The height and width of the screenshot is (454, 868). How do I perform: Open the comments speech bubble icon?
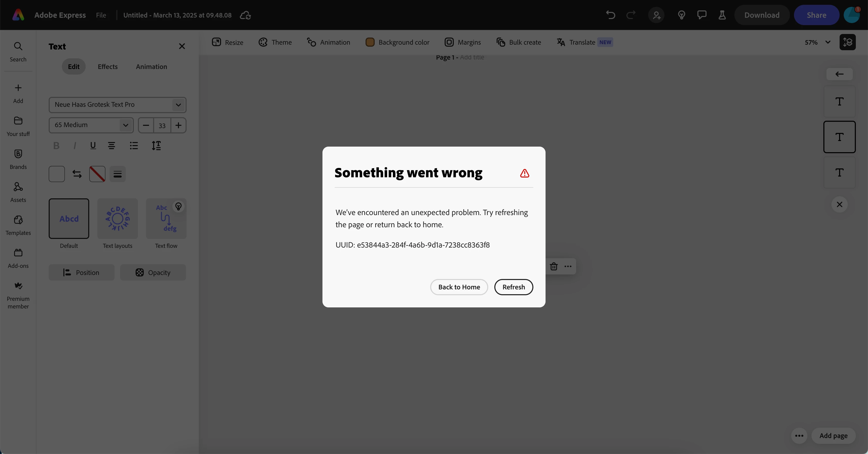click(702, 15)
